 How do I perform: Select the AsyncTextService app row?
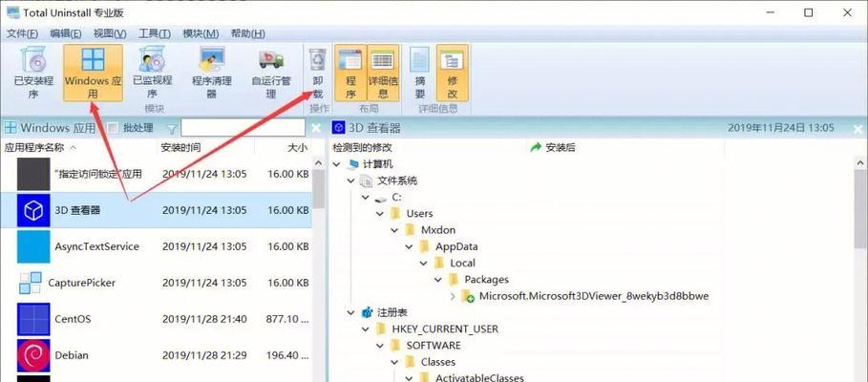pos(156,246)
